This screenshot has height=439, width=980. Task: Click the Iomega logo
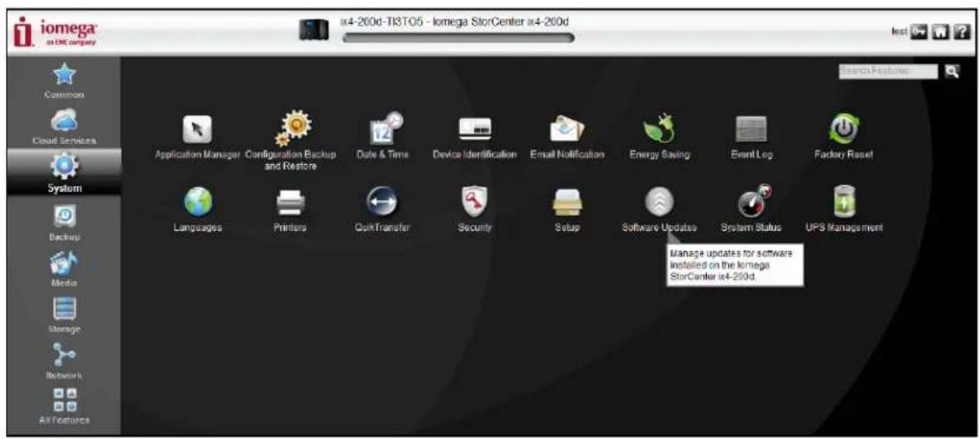click(56, 31)
